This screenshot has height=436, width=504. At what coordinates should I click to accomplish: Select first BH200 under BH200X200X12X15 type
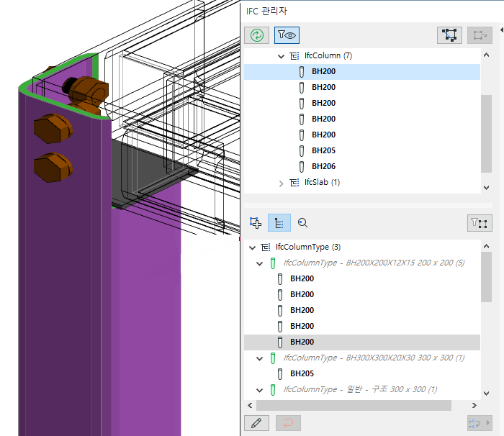coord(302,278)
